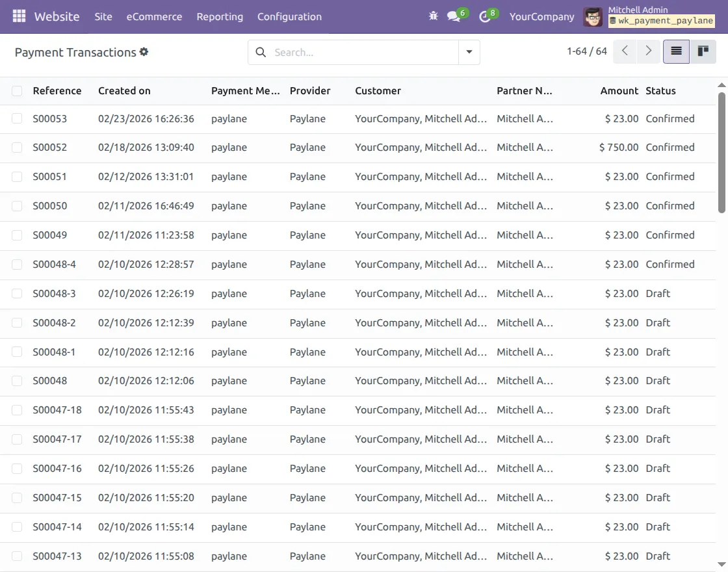Select the list view icon
The image size is (728, 572).
click(x=675, y=51)
